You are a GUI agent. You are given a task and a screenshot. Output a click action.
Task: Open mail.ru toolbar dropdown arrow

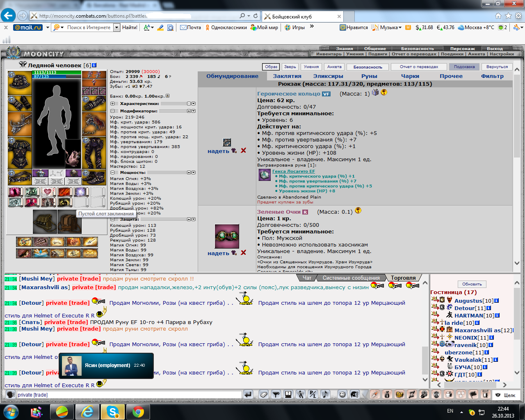click(x=48, y=27)
